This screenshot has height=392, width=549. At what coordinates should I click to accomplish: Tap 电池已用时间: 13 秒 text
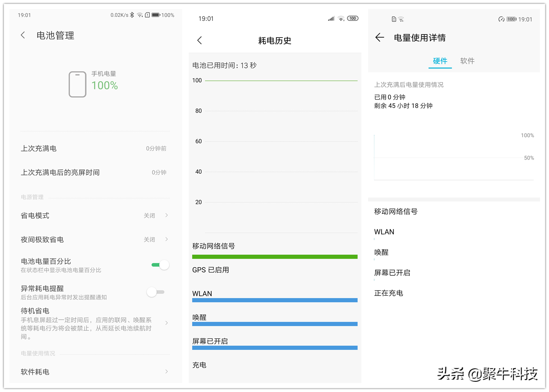(224, 65)
